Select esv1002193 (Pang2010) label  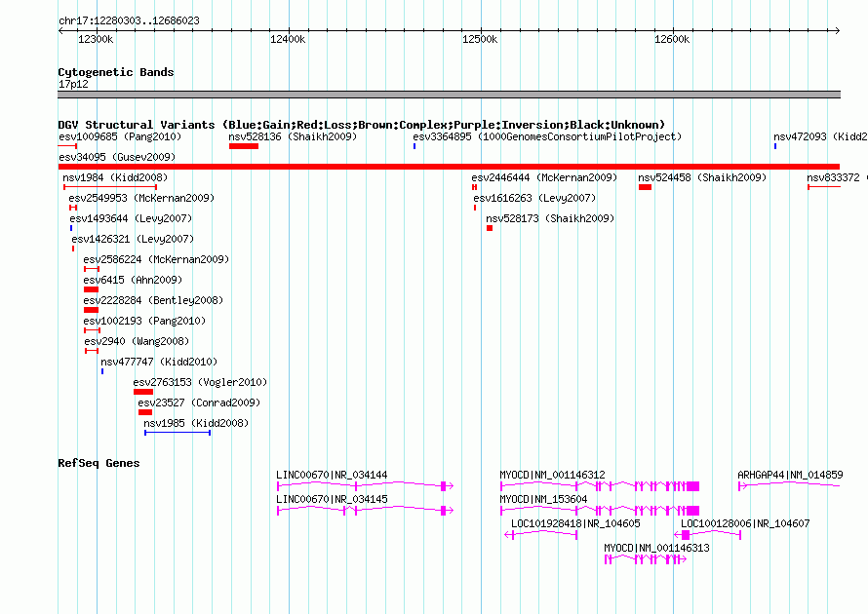point(144,321)
